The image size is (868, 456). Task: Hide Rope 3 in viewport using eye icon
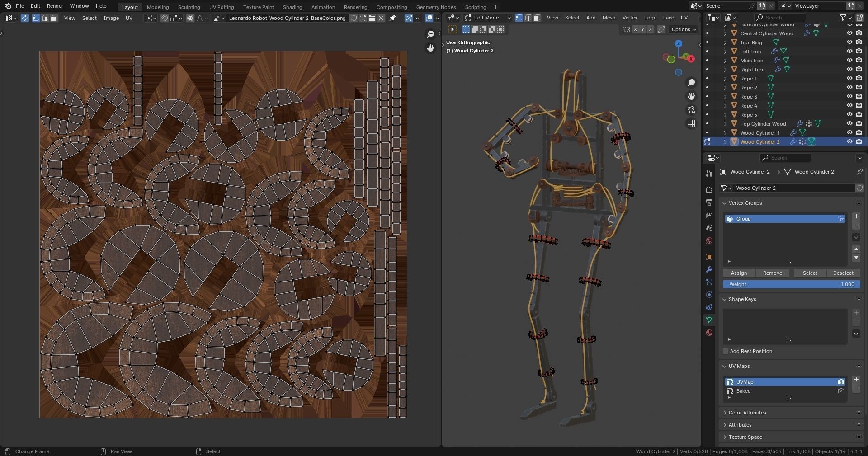849,96
